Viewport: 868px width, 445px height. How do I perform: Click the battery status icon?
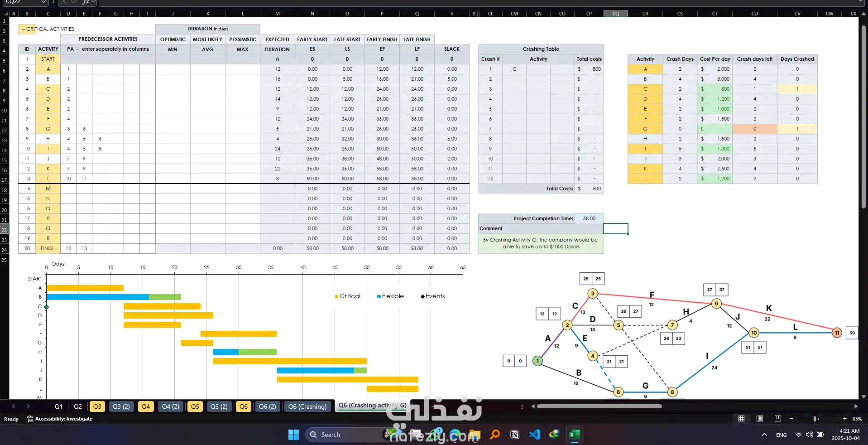pyautogui.click(x=820, y=435)
